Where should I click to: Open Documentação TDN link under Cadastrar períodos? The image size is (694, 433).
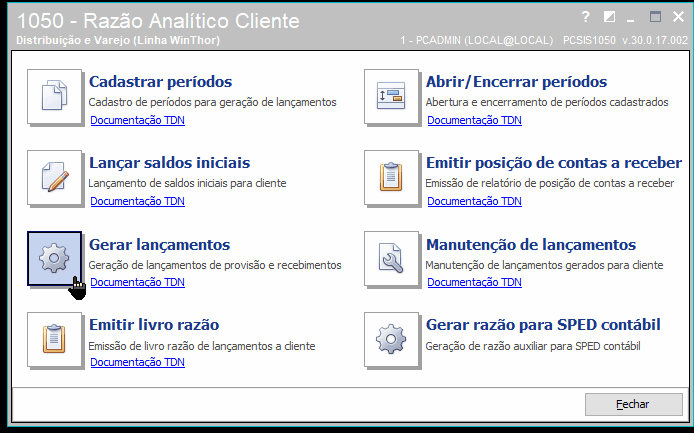click(x=138, y=120)
